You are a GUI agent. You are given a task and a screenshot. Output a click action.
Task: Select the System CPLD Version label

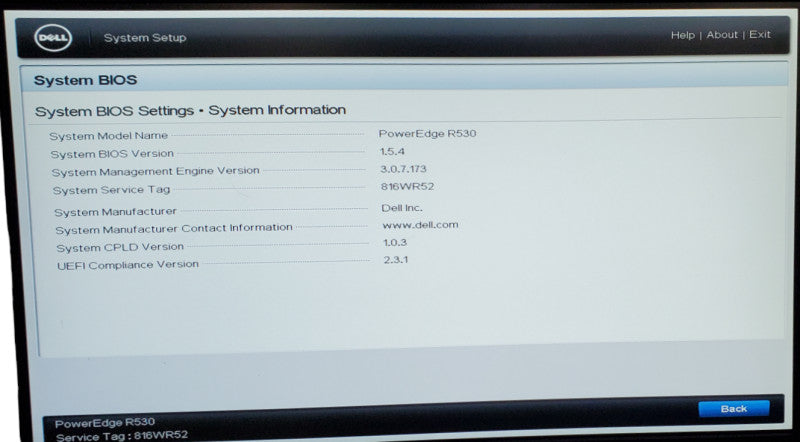click(120, 247)
